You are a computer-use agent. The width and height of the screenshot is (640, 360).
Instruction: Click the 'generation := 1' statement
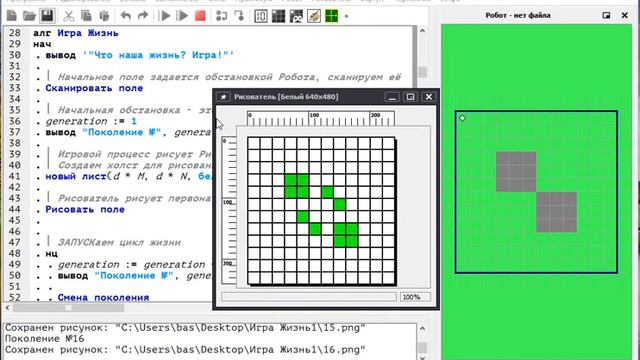tap(91, 121)
